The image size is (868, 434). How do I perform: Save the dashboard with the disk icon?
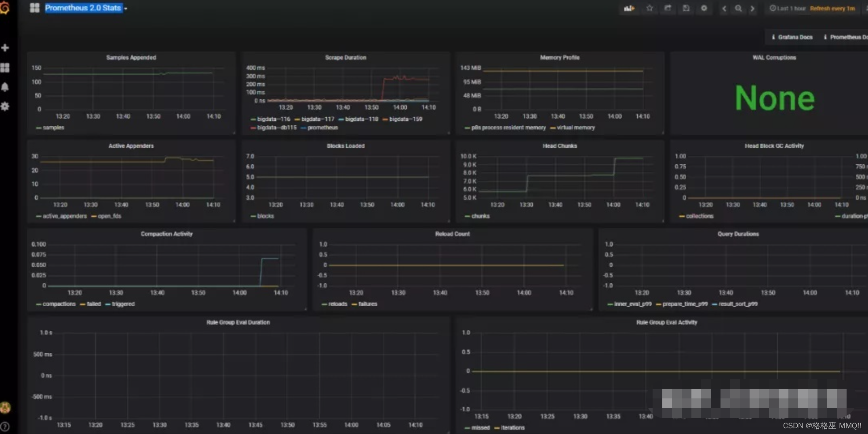[686, 8]
